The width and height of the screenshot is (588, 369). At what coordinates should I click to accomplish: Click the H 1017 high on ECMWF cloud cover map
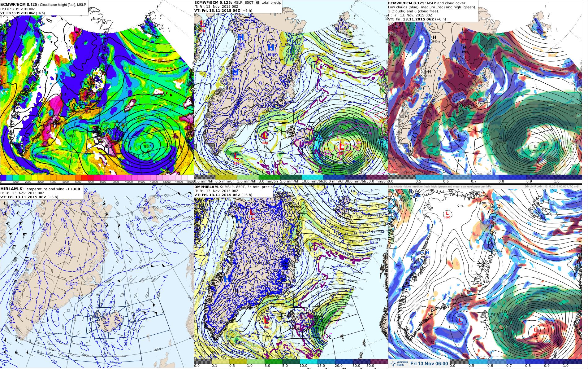coord(429,73)
